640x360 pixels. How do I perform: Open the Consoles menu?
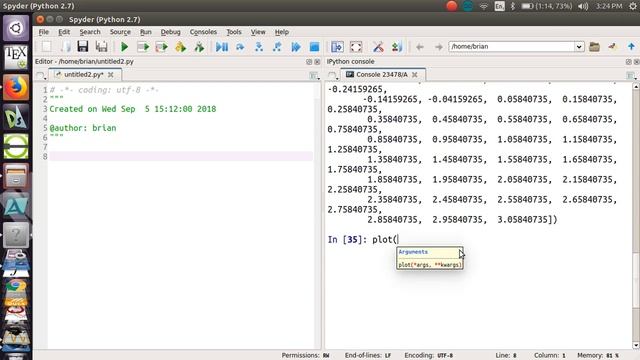pyautogui.click(x=203, y=32)
